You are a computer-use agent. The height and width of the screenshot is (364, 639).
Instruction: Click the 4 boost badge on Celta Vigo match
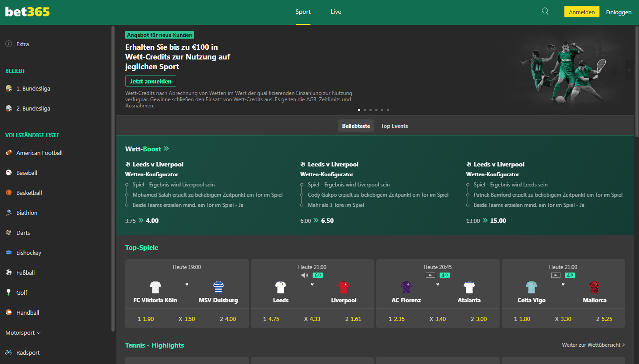click(570, 275)
